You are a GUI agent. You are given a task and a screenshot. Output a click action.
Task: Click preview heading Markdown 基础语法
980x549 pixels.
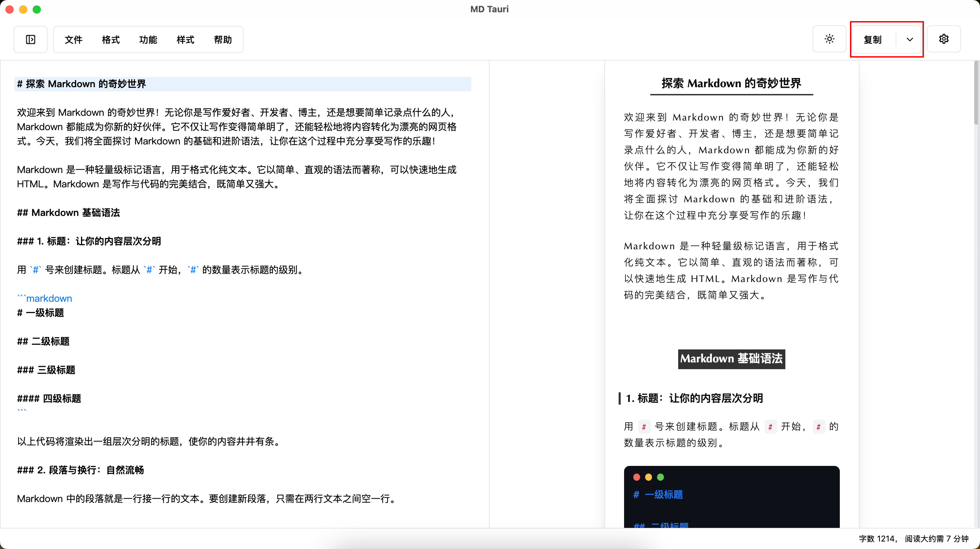point(731,359)
